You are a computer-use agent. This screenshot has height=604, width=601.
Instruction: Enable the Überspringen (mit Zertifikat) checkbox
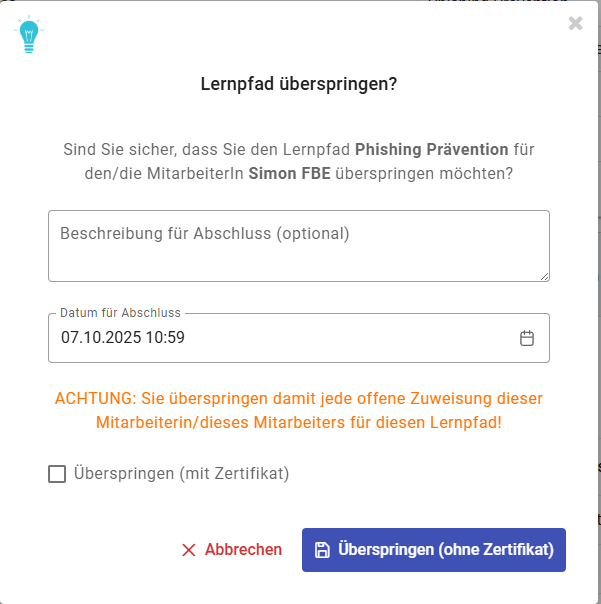pyautogui.click(x=57, y=474)
